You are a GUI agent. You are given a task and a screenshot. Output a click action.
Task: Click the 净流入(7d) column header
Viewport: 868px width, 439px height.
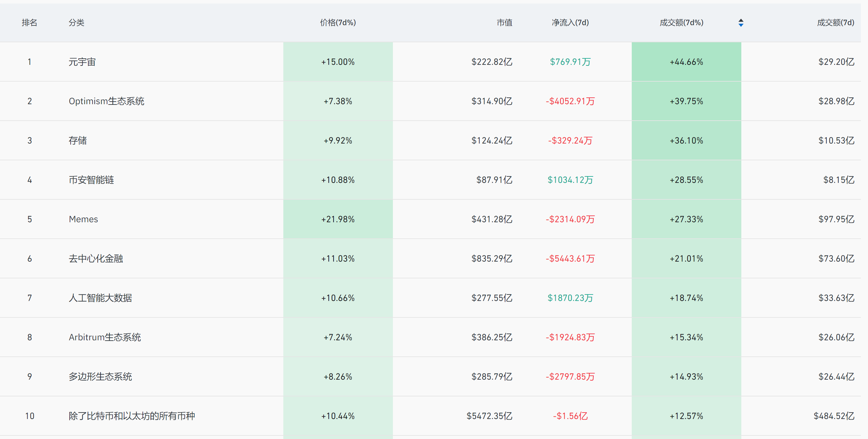click(x=570, y=23)
